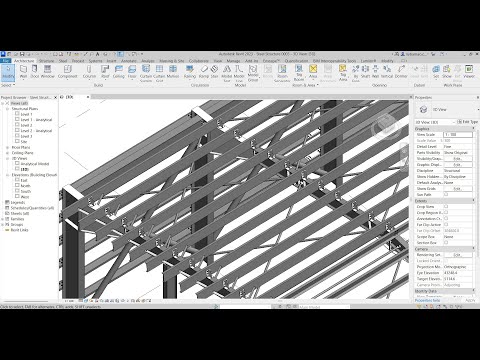The image size is (480, 360).
Task: Select the Wall tool
Action: [x=23, y=72]
